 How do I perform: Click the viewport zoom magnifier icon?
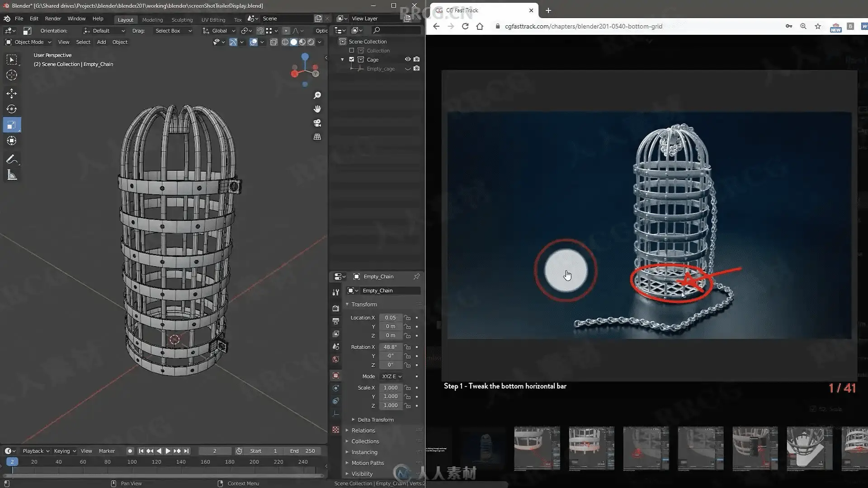click(317, 95)
